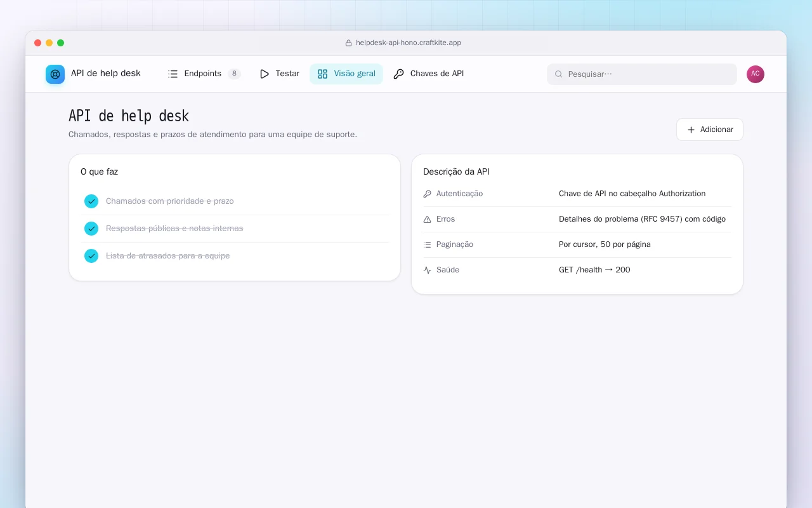This screenshot has height=508, width=812.
Task: Click the 'API de help desk' brand link
Action: point(93,74)
